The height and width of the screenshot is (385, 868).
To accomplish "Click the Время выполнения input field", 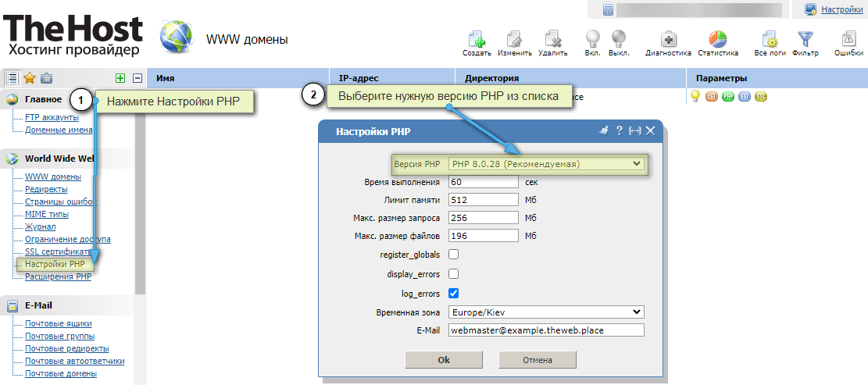I will click(x=484, y=182).
